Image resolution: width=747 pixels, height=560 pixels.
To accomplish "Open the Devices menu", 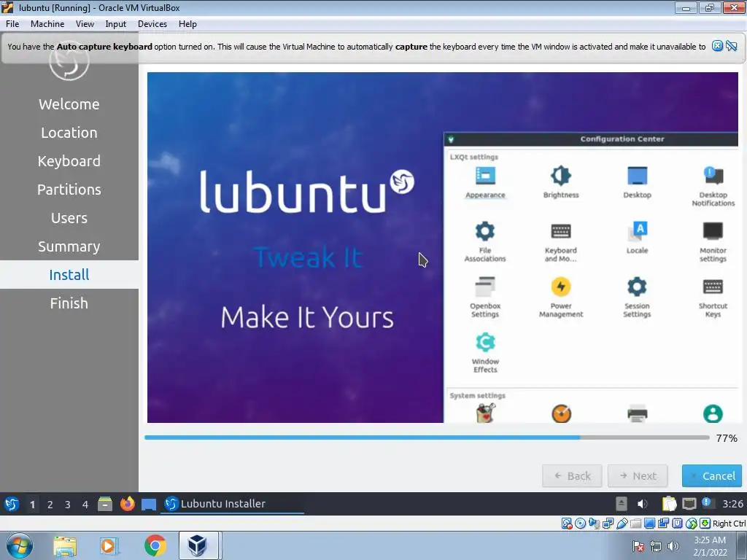I will 152,24.
